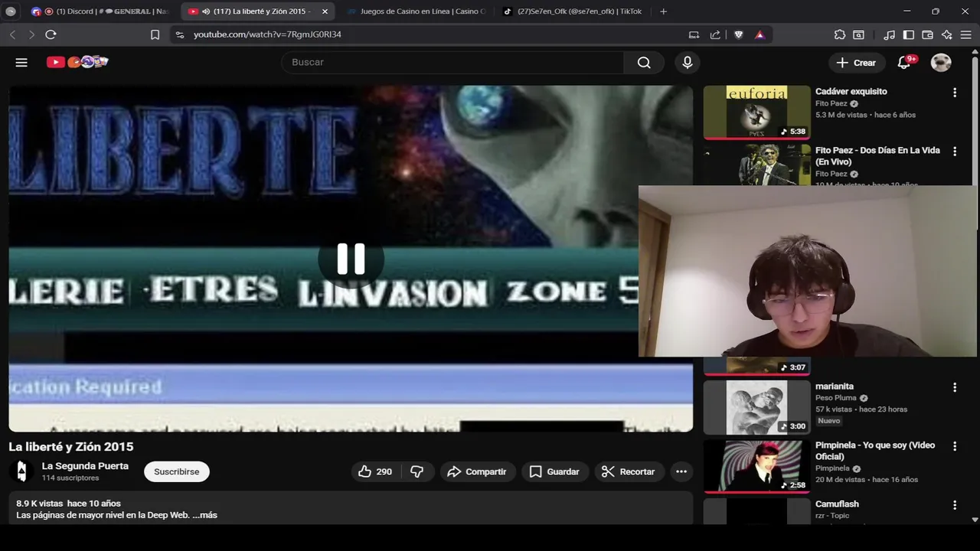The width and height of the screenshot is (980, 551).
Task: Start voice search with the microphone
Action: coord(688,63)
